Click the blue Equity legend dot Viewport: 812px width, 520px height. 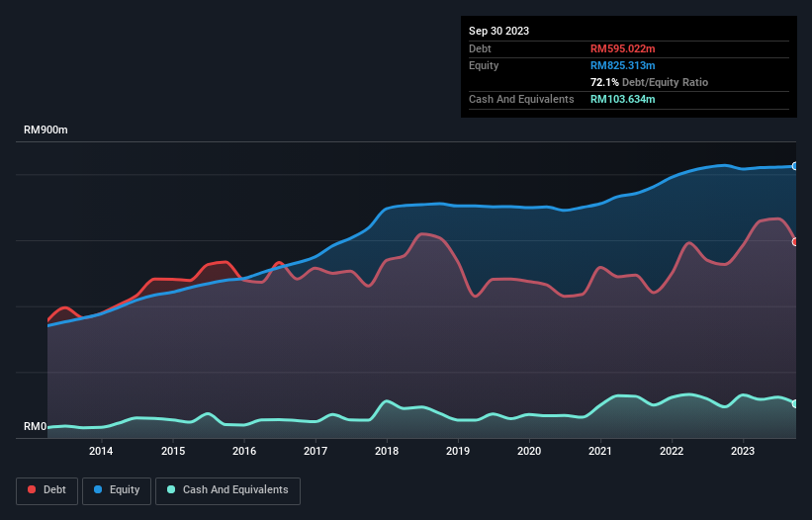click(98, 489)
